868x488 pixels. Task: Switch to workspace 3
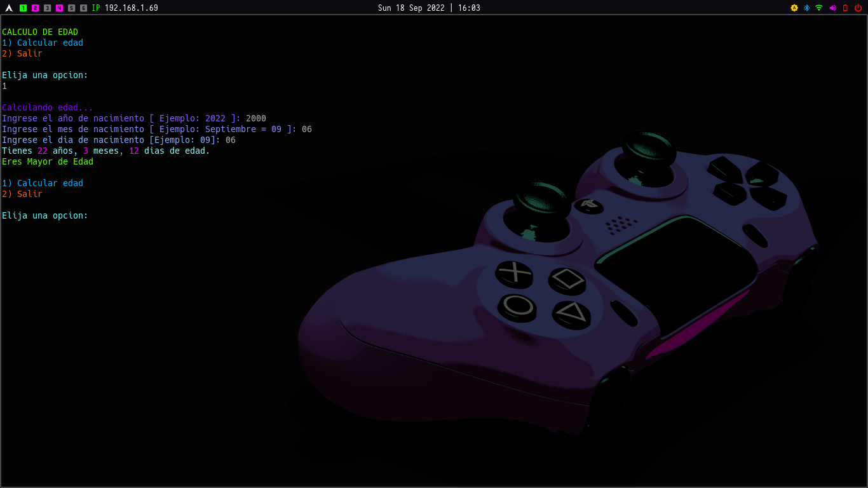[48, 8]
